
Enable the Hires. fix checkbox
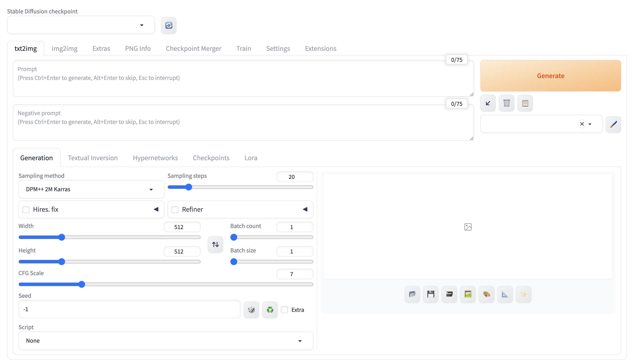(26, 210)
